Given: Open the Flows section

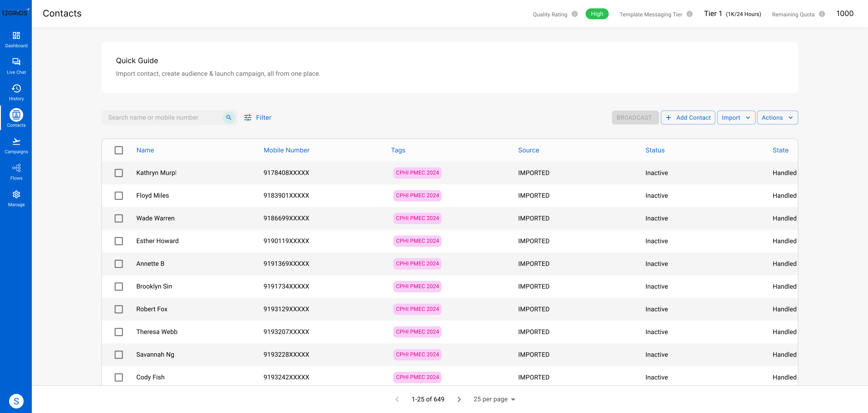Looking at the screenshot, I should pos(16,172).
